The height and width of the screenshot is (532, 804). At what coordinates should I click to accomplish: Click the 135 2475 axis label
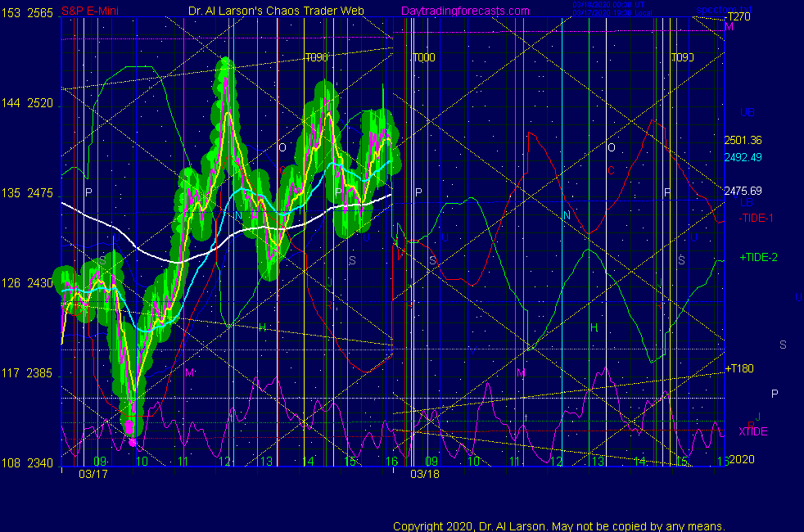[x=27, y=193]
